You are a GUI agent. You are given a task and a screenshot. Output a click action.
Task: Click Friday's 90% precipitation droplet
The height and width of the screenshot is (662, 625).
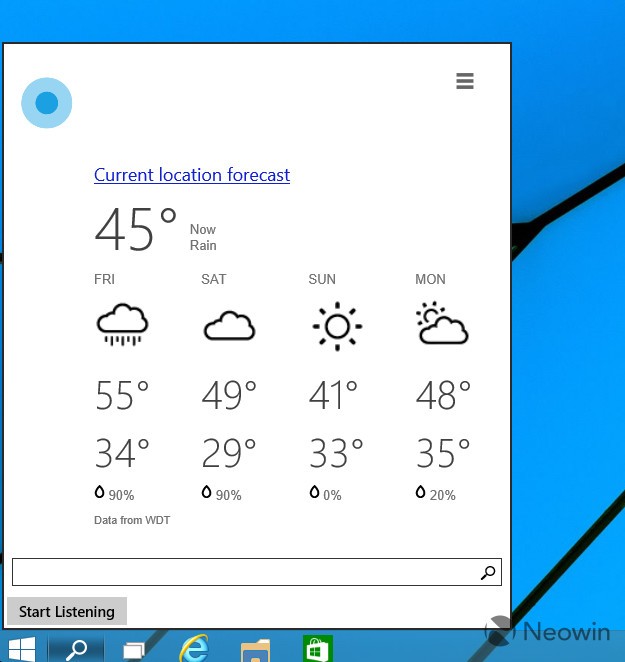click(x=100, y=493)
